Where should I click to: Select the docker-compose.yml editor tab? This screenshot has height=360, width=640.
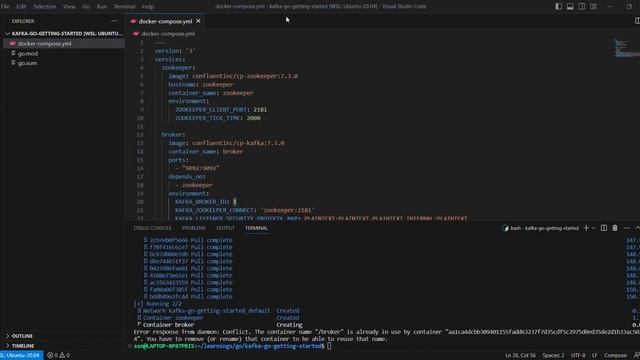pyautogui.click(x=165, y=21)
